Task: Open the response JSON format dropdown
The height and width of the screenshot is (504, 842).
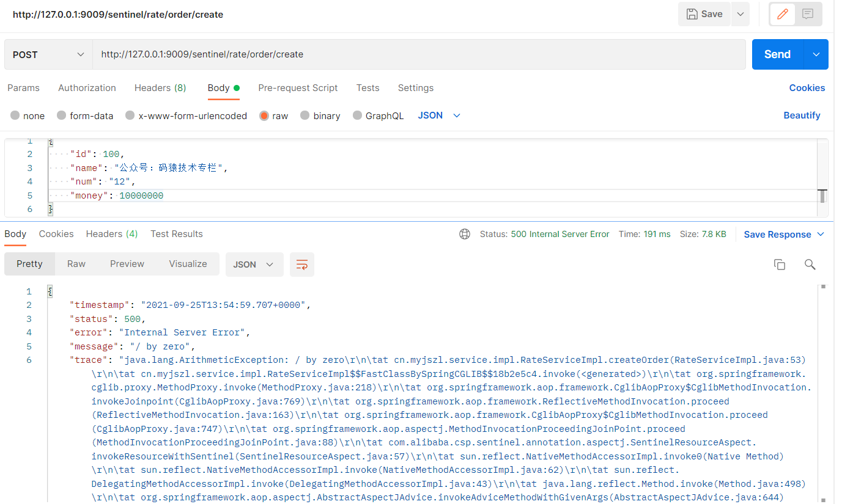Action: 254,265
